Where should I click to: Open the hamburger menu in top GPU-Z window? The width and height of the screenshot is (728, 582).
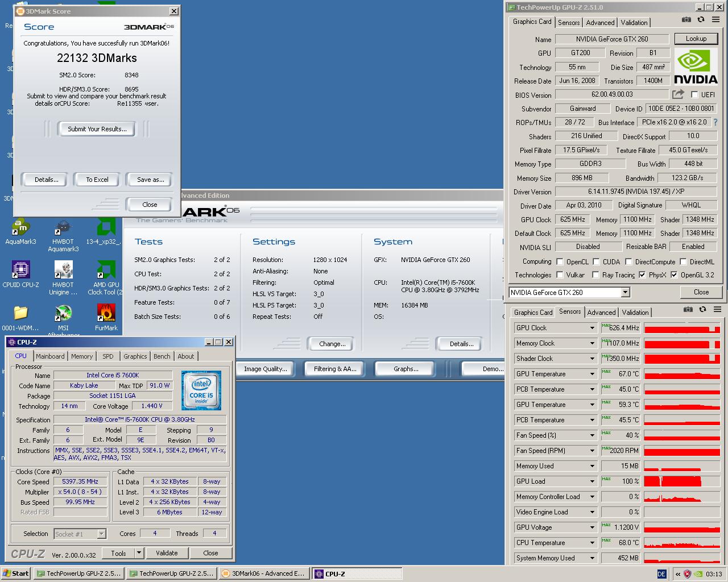click(x=715, y=19)
